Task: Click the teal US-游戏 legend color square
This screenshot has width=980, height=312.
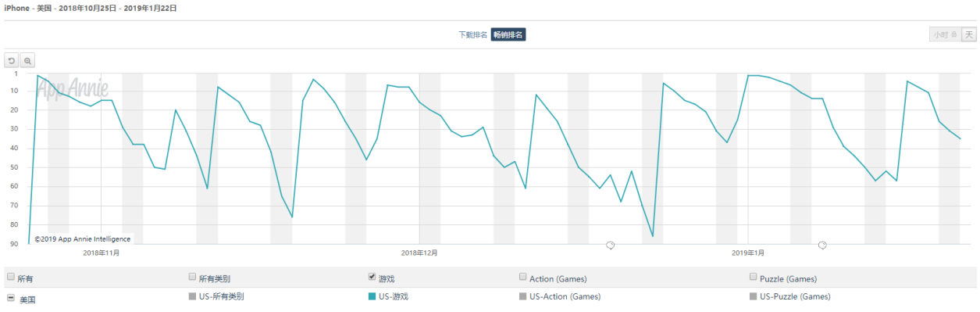Action: (x=372, y=296)
